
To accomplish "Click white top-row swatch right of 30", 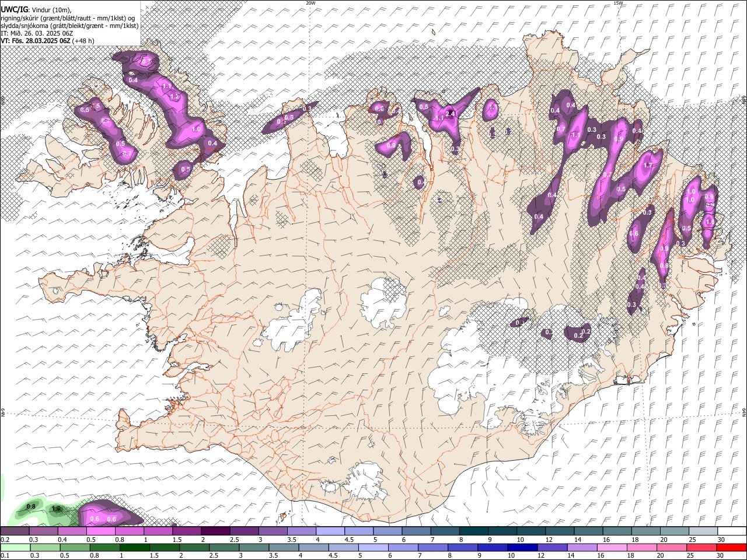I will tap(732, 531).
